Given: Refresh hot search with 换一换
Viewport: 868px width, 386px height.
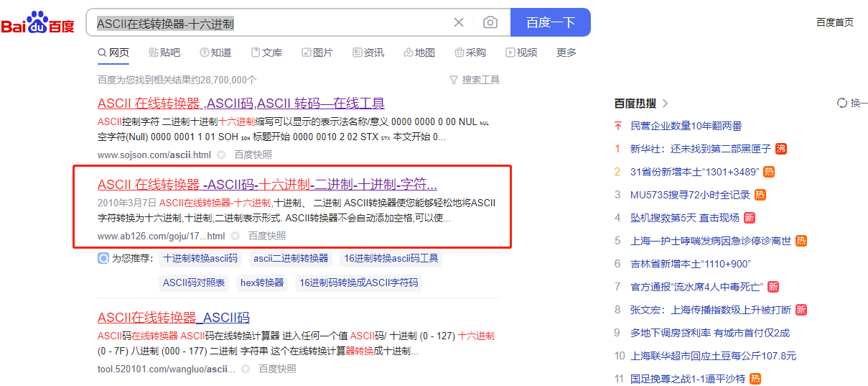Looking at the screenshot, I should click(x=852, y=104).
